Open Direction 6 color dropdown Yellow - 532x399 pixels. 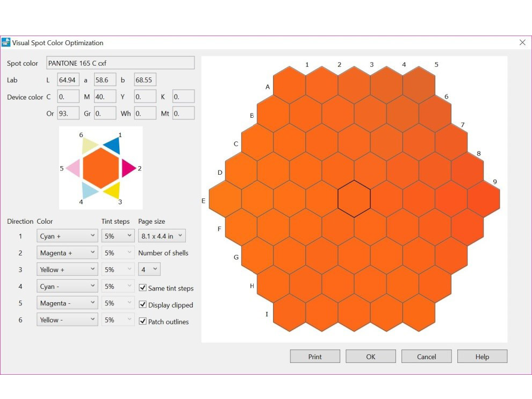[x=67, y=319]
